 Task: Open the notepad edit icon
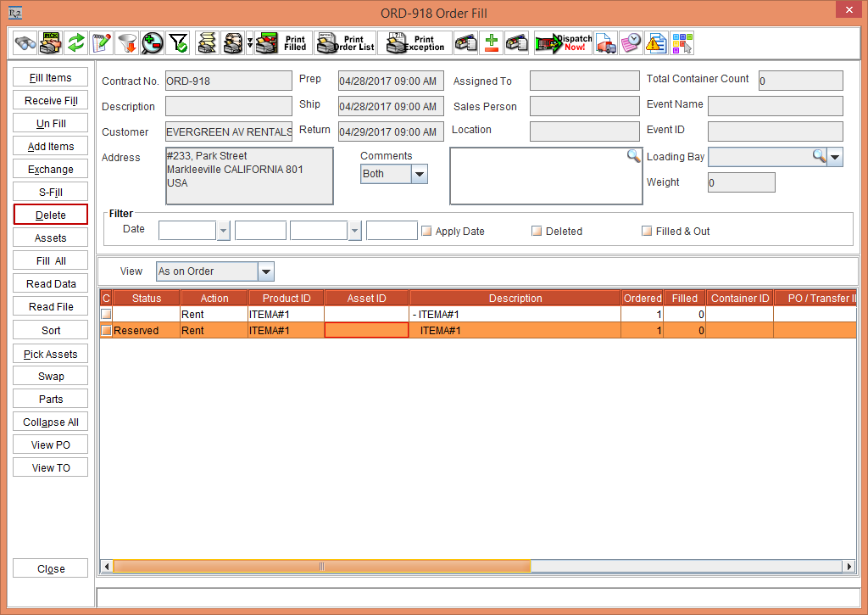click(102, 43)
